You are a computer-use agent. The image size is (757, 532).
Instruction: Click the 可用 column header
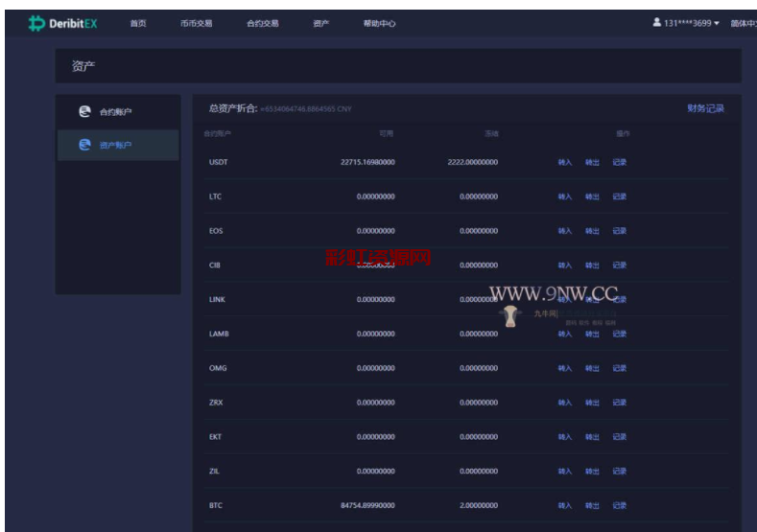click(386, 133)
